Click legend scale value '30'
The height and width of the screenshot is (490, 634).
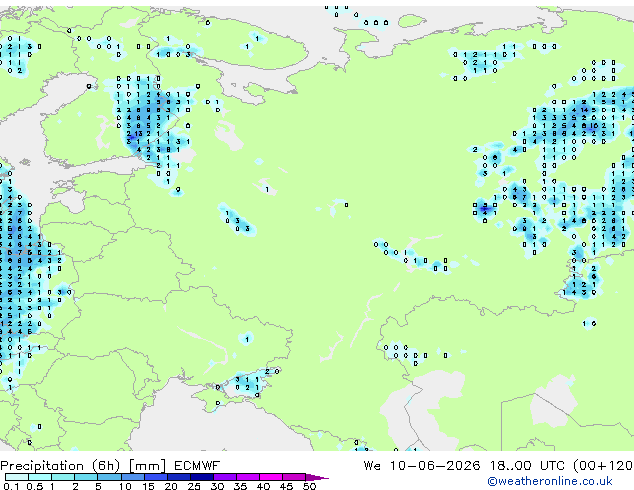click(x=217, y=486)
